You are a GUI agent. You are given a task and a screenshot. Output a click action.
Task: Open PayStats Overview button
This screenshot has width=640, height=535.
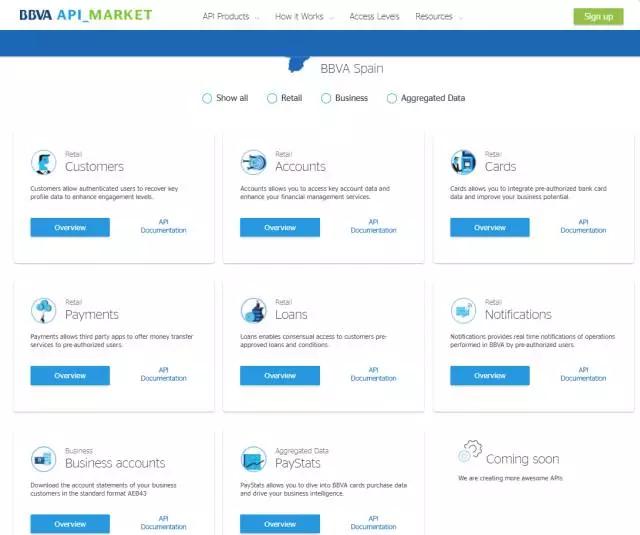coord(280,524)
